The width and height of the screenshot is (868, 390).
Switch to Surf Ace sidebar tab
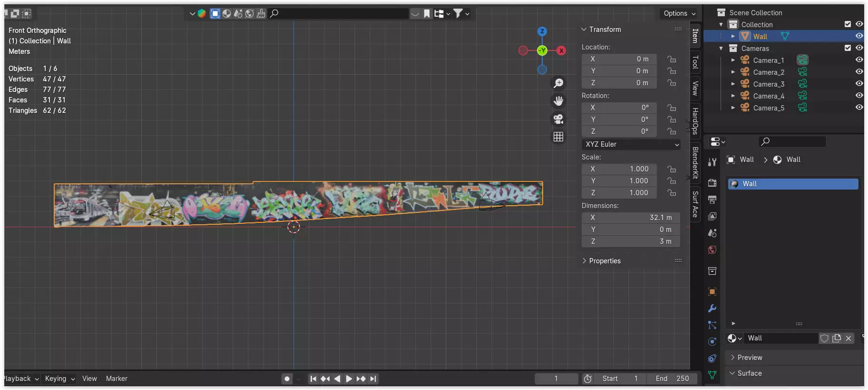[695, 204]
